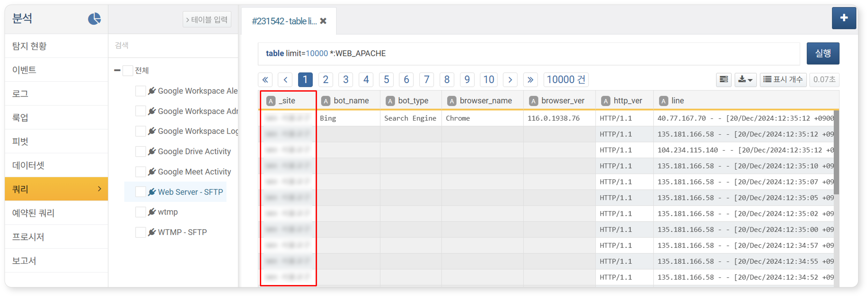Expand the 테이블 입력 panel toggle
The height and width of the screenshot is (297, 868).
coord(207,20)
